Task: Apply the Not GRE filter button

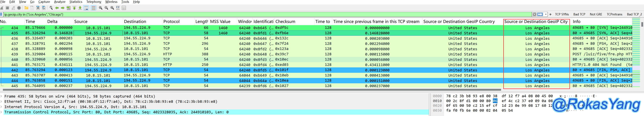Action: [596, 14]
